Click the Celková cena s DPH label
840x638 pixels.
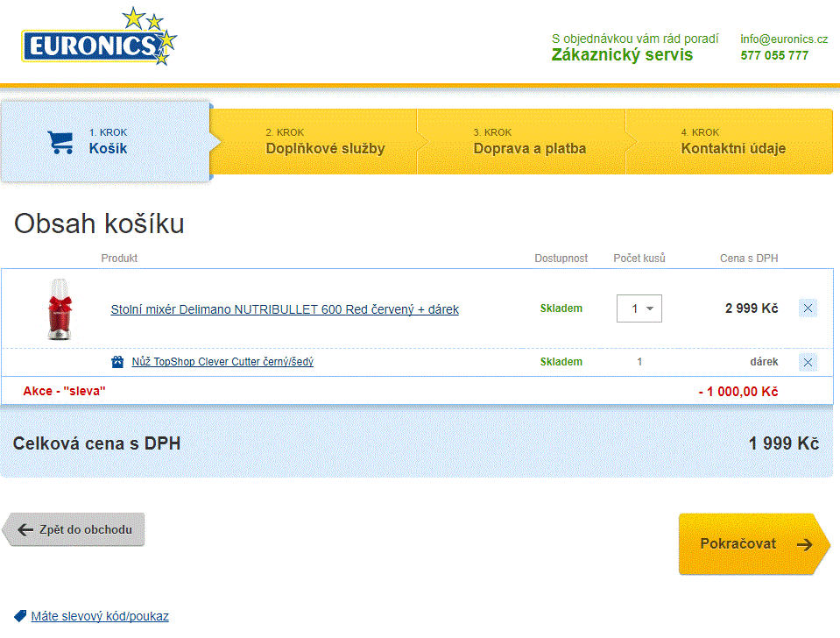[x=96, y=443]
